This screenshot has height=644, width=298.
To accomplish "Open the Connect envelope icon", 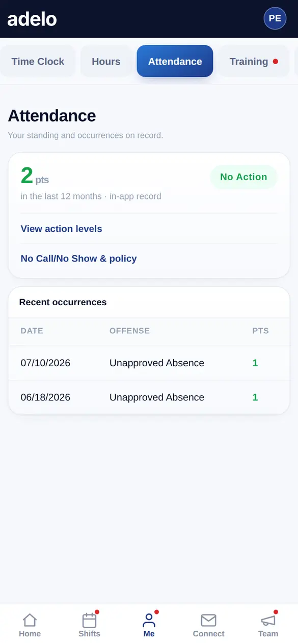I will tap(208, 620).
